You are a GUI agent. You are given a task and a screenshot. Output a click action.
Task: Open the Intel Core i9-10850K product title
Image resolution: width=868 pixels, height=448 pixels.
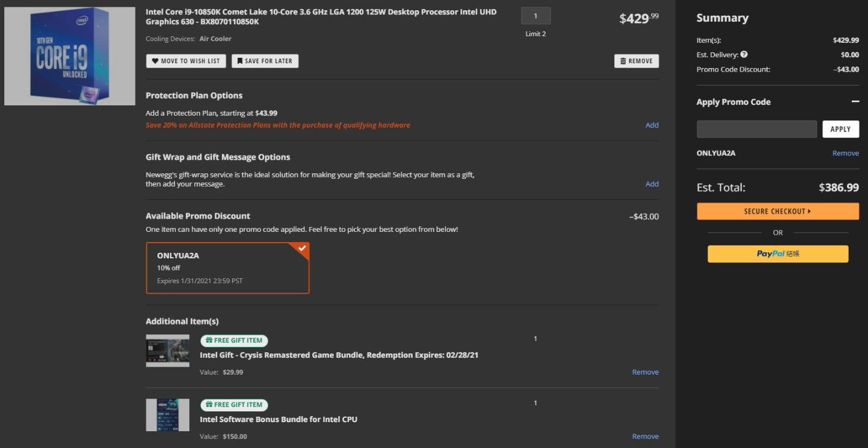coord(321,17)
